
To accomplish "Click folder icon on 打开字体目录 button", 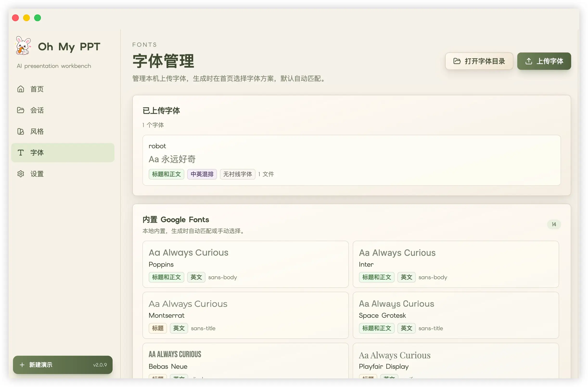I will [457, 61].
